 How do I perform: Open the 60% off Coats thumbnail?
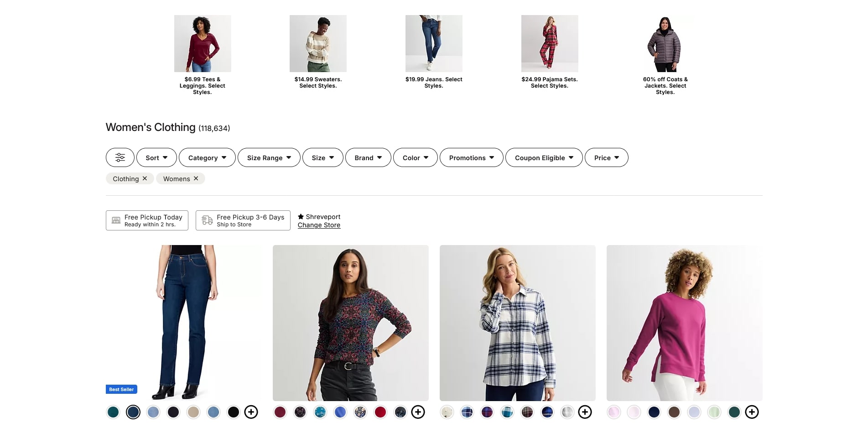coord(665,44)
